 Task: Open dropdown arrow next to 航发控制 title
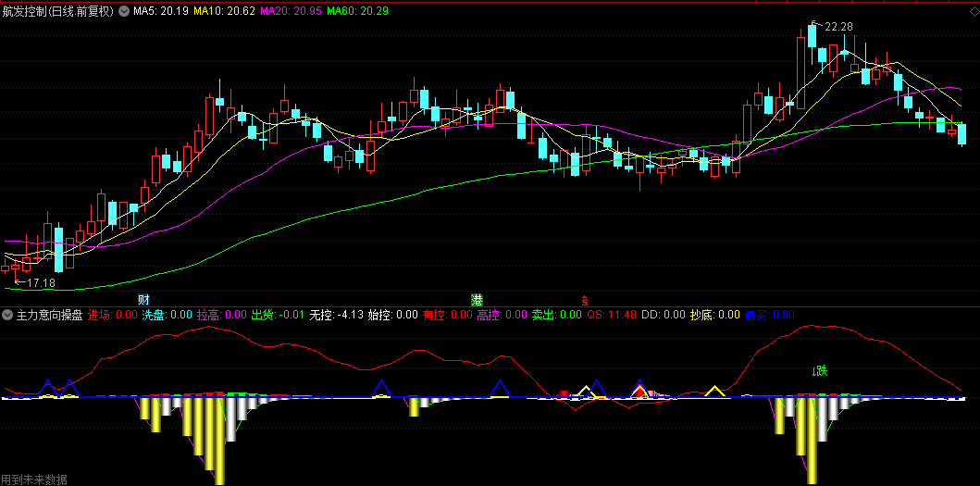[122, 10]
